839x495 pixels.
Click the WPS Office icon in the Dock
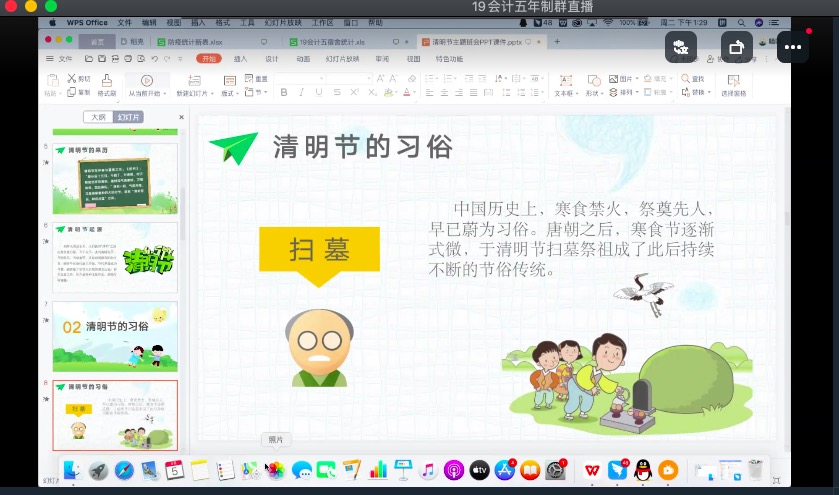[x=593, y=469]
